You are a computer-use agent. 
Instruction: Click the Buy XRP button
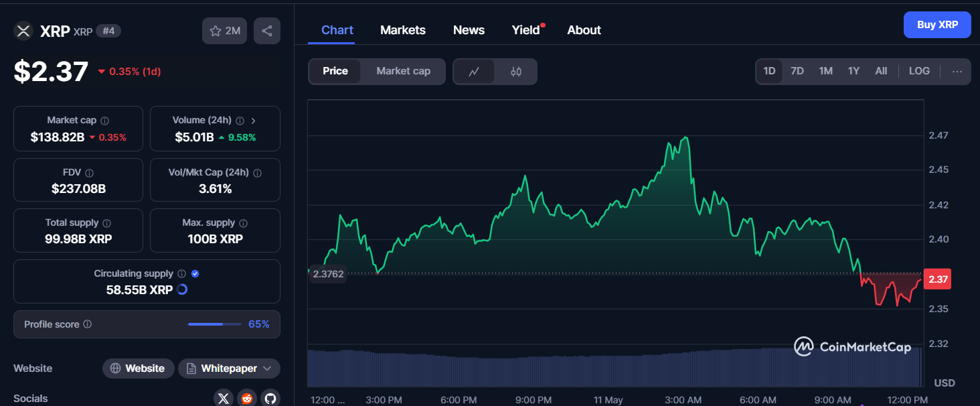click(x=937, y=25)
